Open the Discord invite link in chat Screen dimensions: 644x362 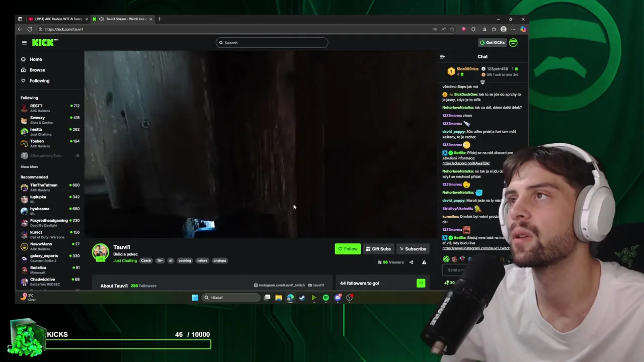(466, 163)
